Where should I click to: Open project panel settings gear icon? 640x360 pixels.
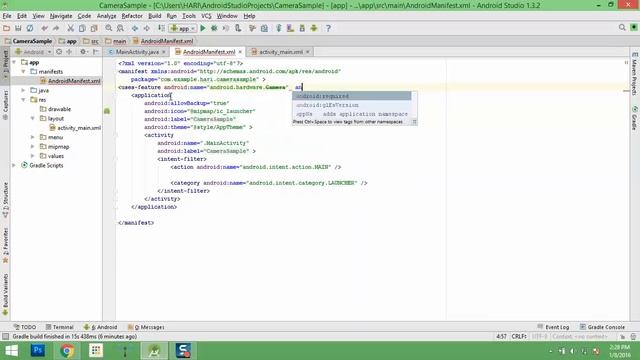(x=83, y=52)
